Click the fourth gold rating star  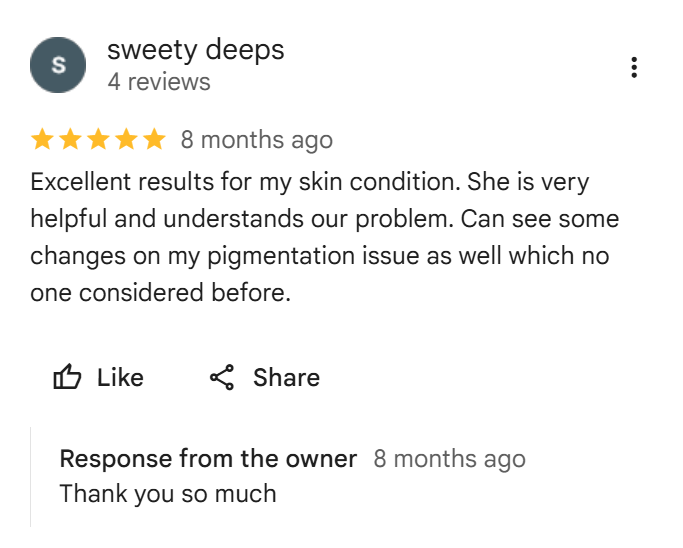coord(126,140)
